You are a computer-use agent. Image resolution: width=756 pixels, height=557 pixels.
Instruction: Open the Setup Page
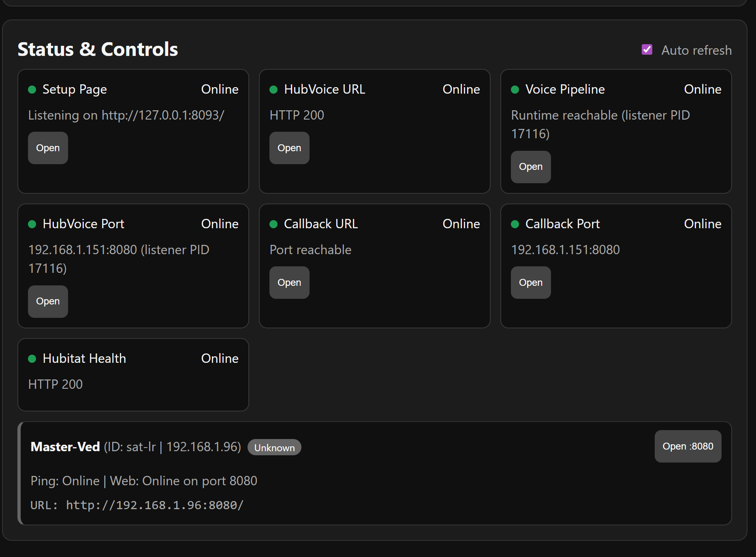pos(48,148)
